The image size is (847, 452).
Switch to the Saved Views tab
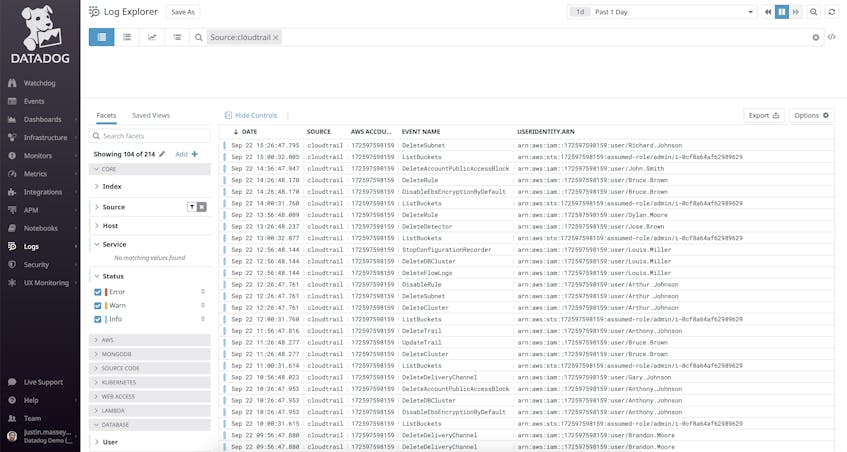[x=151, y=116]
